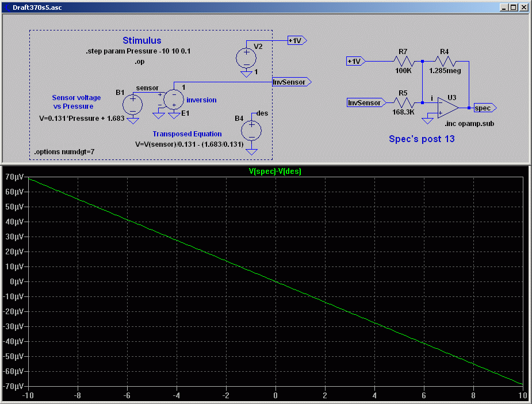Screen dimensions: 532x404
Task: Close the Draft370s5.asc window
Action: point(523,7)
